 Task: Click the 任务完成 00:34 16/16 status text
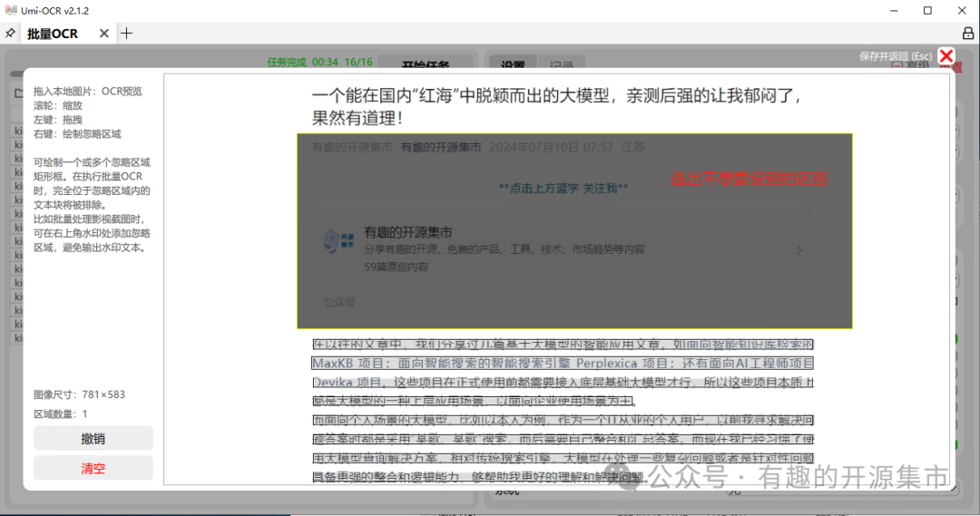[319, 62]
